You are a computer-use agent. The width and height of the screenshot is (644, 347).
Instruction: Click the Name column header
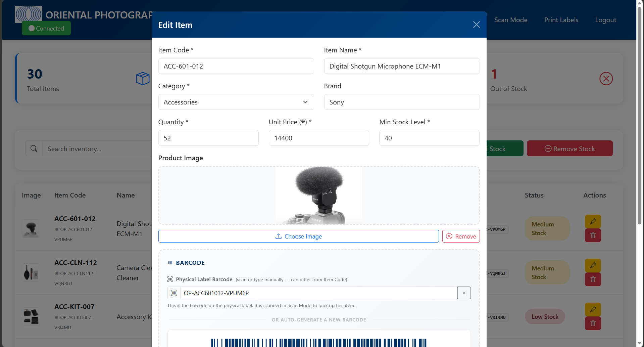pyautogui.click(x=126, y=195)
